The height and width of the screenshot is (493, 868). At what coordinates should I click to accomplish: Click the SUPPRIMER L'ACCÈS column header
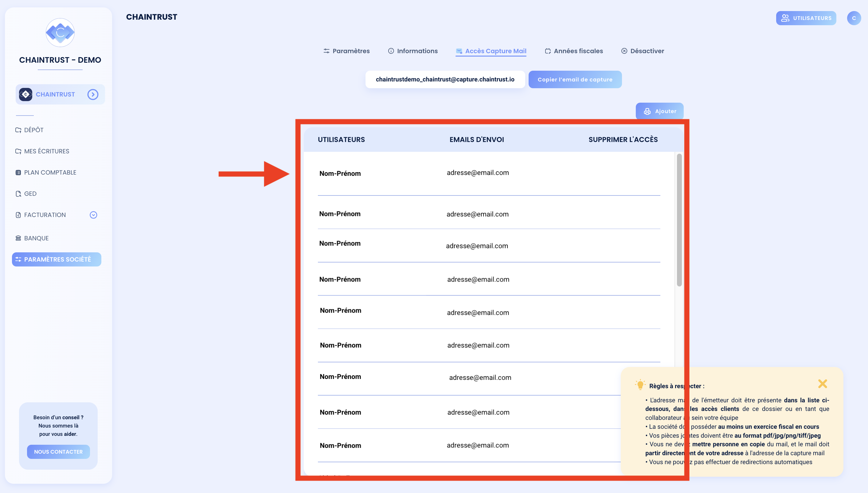[x=623, y=140]
